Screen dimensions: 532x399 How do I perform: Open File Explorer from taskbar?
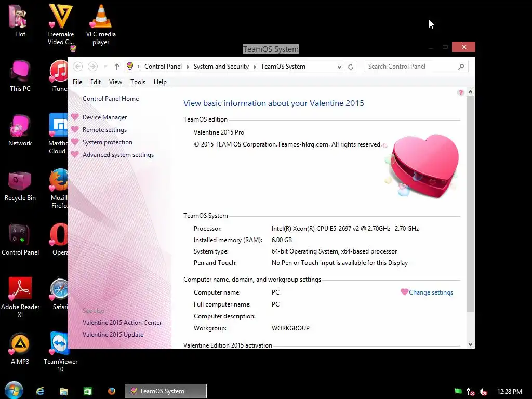point(64,391)
